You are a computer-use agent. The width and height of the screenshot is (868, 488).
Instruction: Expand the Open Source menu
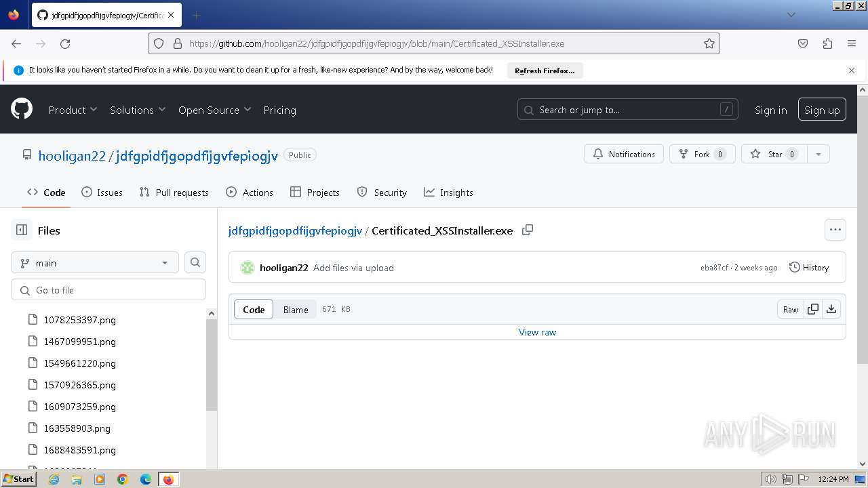(x=214, y=110)
